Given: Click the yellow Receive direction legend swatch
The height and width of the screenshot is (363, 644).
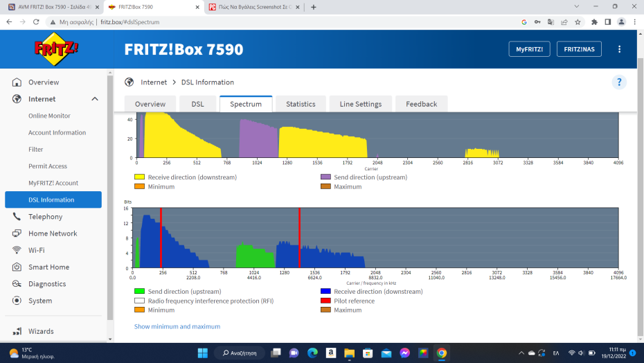Looking at the screenshot, I should click(x=140, y=177).
